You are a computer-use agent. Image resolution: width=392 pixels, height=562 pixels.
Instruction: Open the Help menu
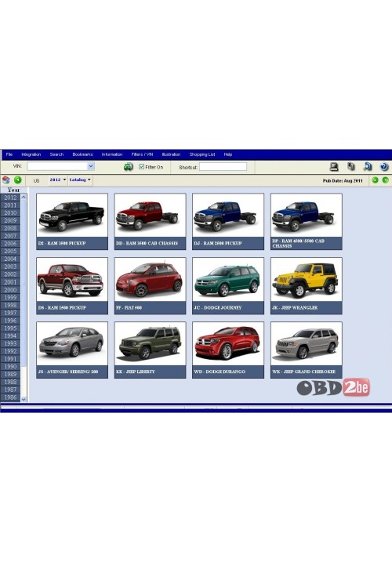[228, 154]
